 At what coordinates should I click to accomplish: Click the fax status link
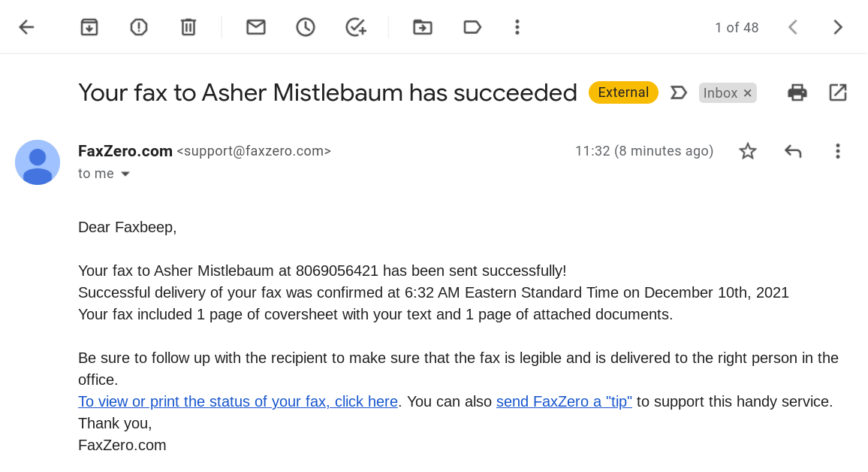[237, 401]
